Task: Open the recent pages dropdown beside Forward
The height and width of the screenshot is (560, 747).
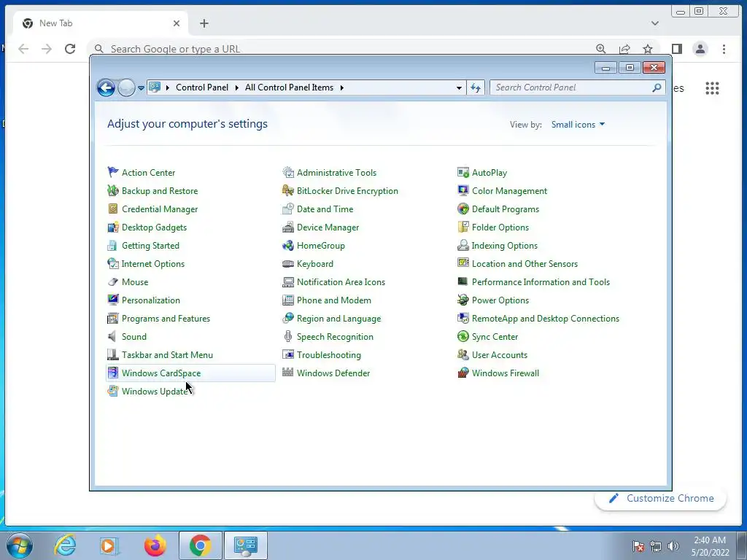Action: [141, 87]
